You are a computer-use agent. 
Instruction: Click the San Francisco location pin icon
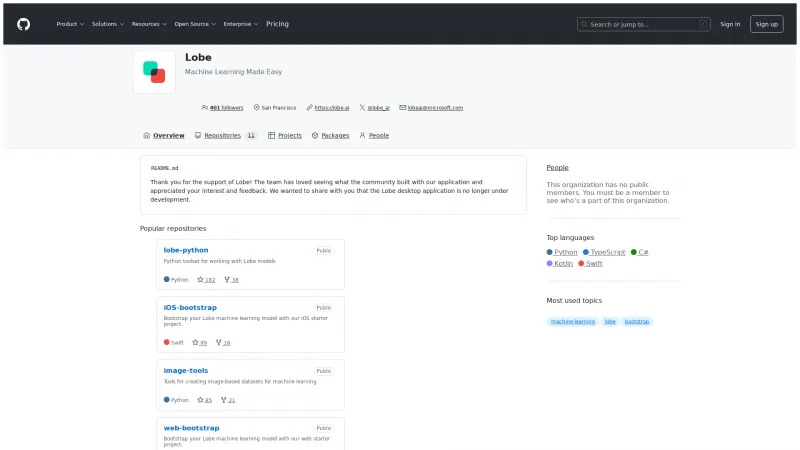(257, 108)
